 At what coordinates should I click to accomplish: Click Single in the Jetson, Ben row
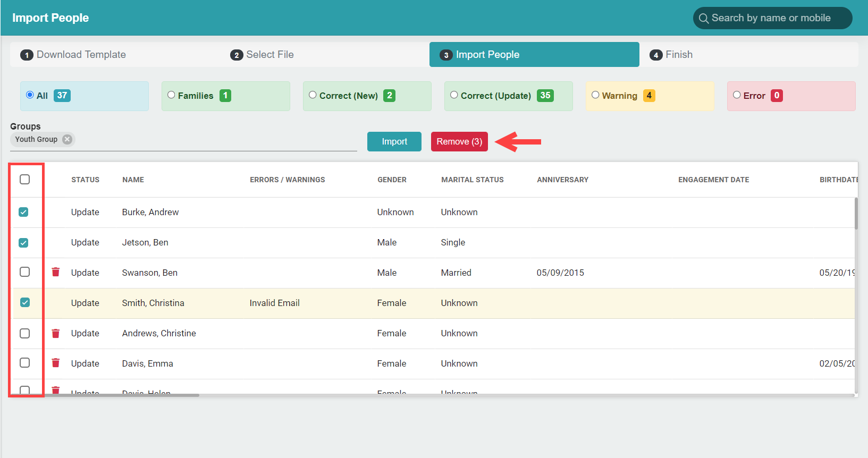(453, 242)
